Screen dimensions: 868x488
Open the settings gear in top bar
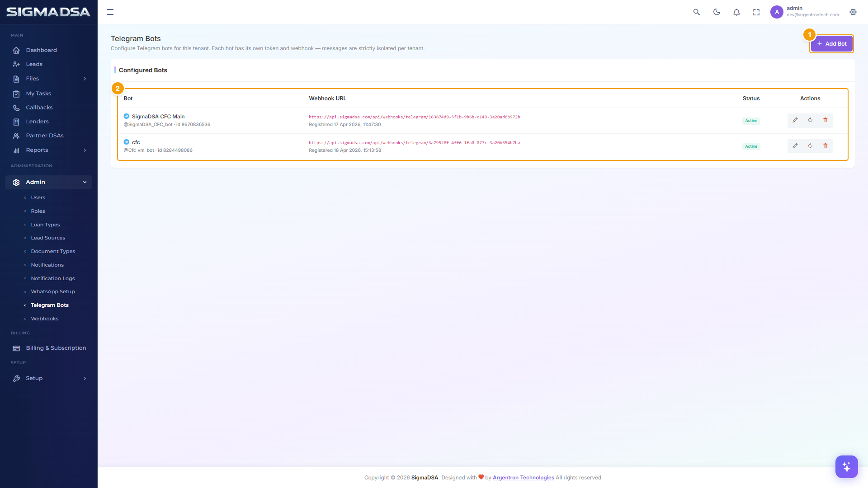tap(853, 12)
